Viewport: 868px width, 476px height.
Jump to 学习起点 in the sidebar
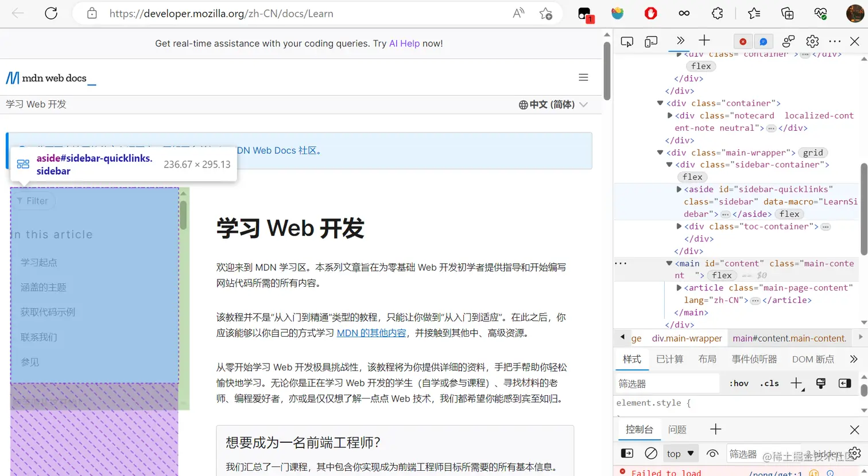pyautogui.click(x=39, y=263)
